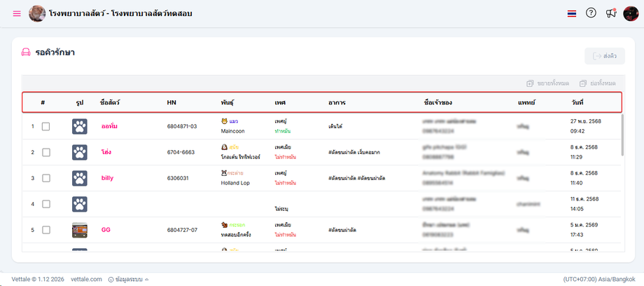
Task: Open pet record ออทั่ม
Action: point(109,126)
